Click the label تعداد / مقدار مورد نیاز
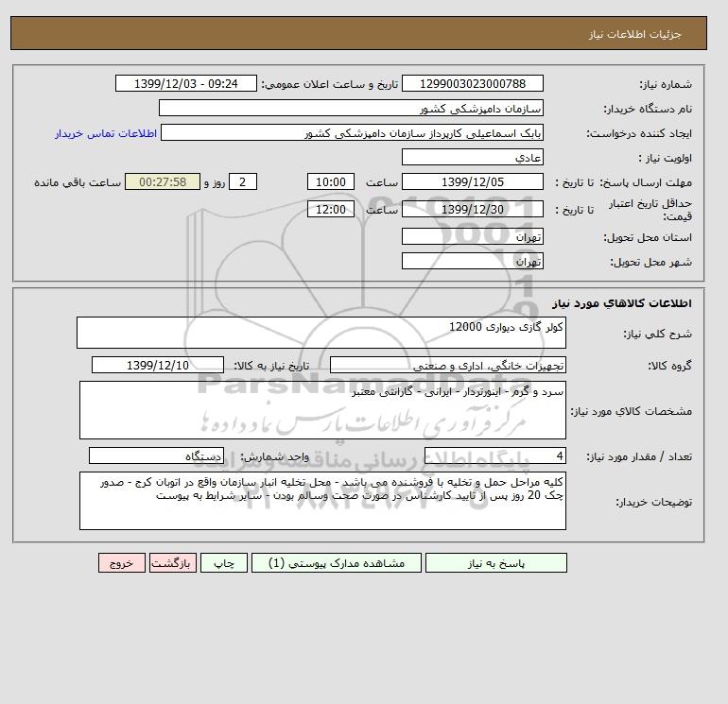The width and height of the screenshot is (728, 704). (639, 456)
